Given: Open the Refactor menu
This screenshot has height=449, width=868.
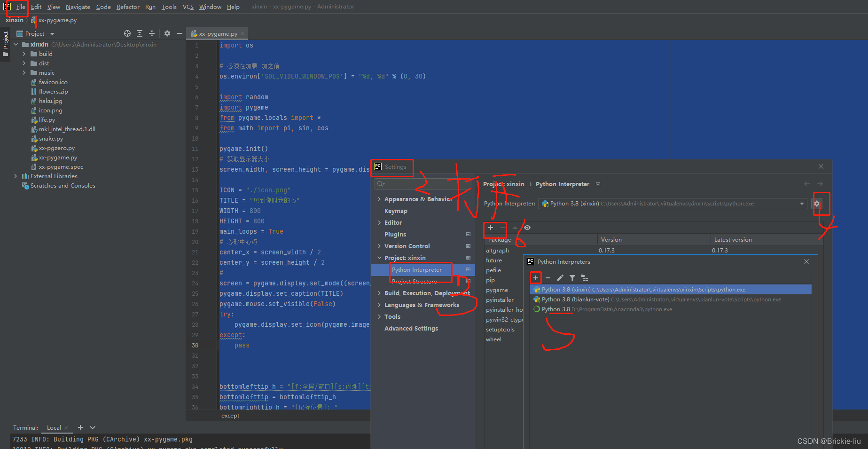Looking at the screenshot, I should (x=128, y=7).
